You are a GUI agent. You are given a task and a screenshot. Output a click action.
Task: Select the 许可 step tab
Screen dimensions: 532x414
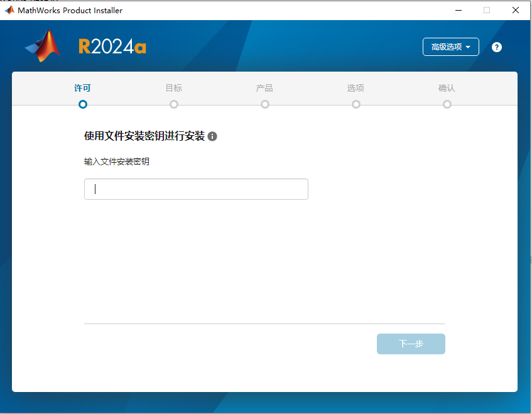click(x=82, y=88)
